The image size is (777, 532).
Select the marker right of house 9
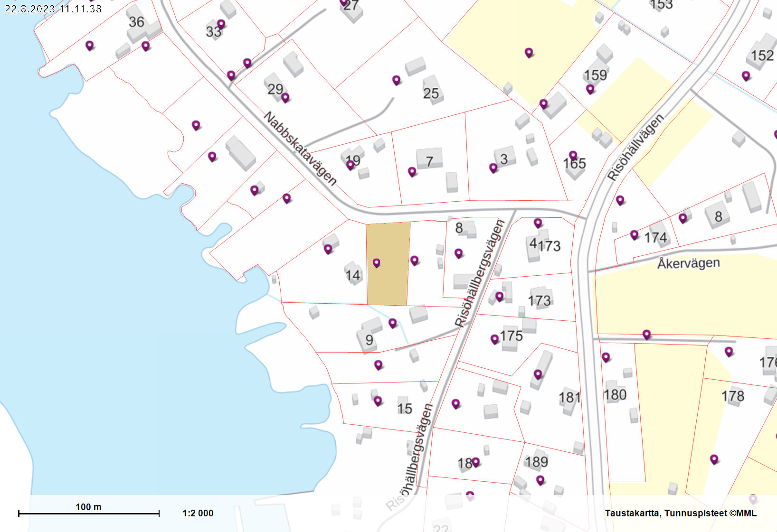tap(392, 323)
